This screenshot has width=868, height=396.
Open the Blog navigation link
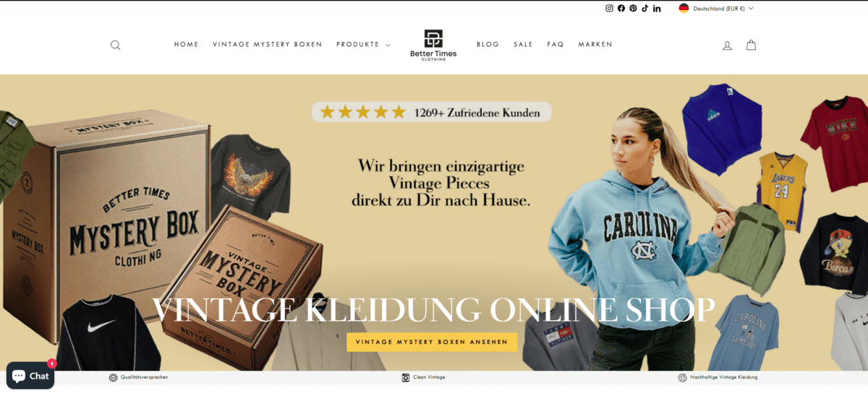pos(488,45)
